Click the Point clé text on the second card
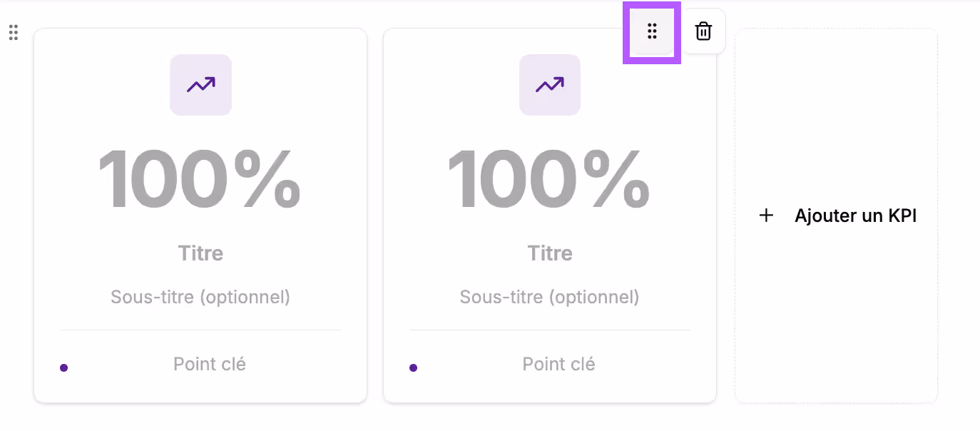This screenshot has width=980, height=431. pyautogui.click(x=558, y=364)
